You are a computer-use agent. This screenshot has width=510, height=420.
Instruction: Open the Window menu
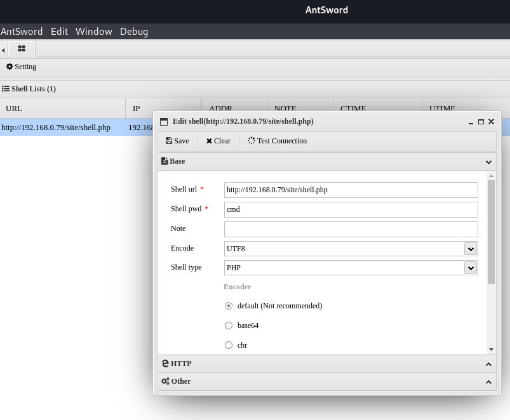(93, 32)
